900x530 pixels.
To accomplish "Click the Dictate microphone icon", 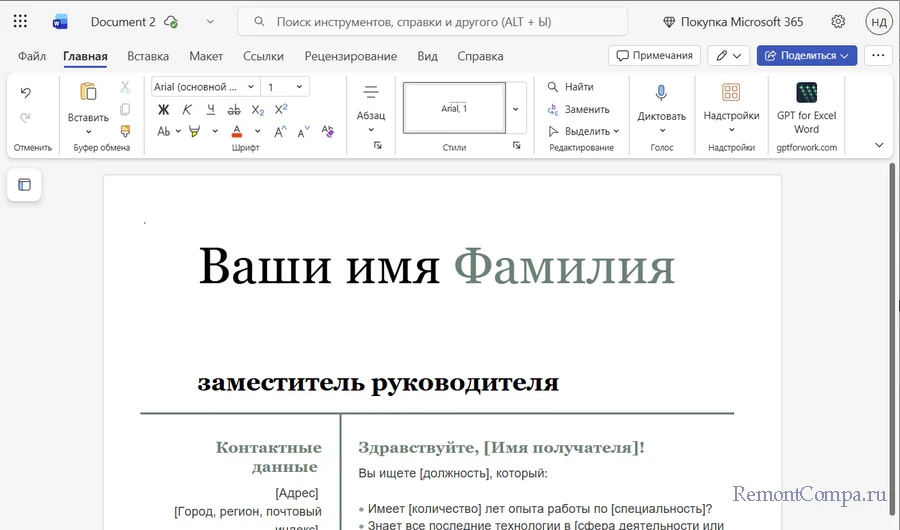I will click(661, 93).
